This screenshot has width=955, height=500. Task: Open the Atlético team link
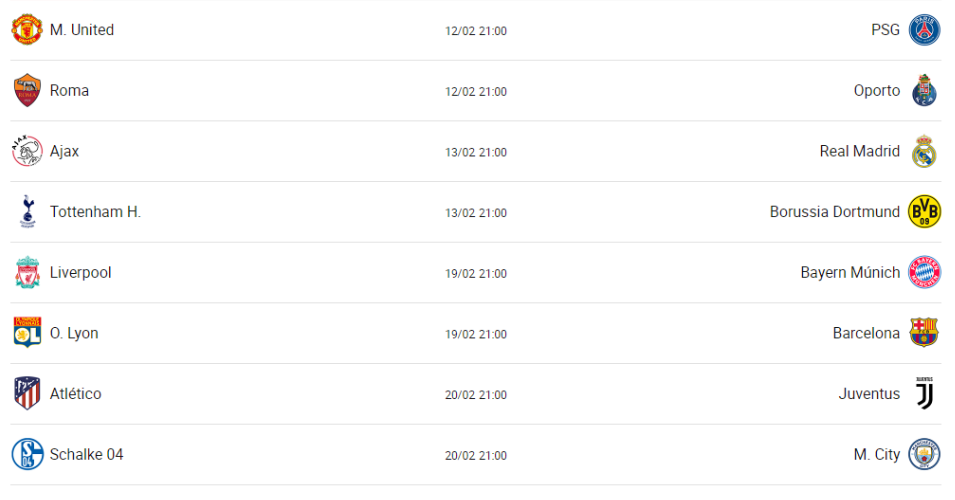75,394
